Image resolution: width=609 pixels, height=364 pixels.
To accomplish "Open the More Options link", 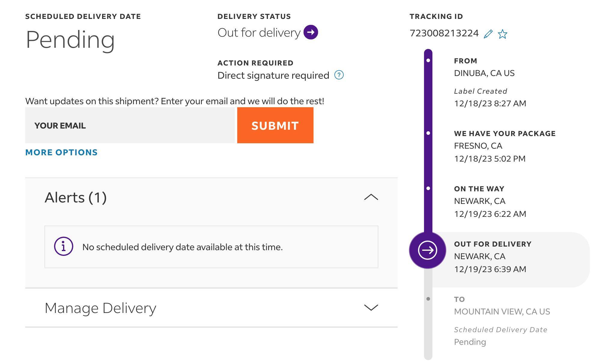I will (61, 152).
